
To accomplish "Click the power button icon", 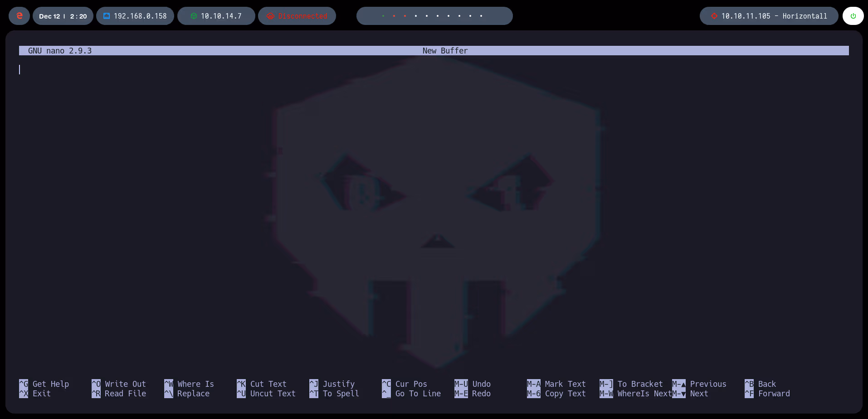I will point(853,15).
